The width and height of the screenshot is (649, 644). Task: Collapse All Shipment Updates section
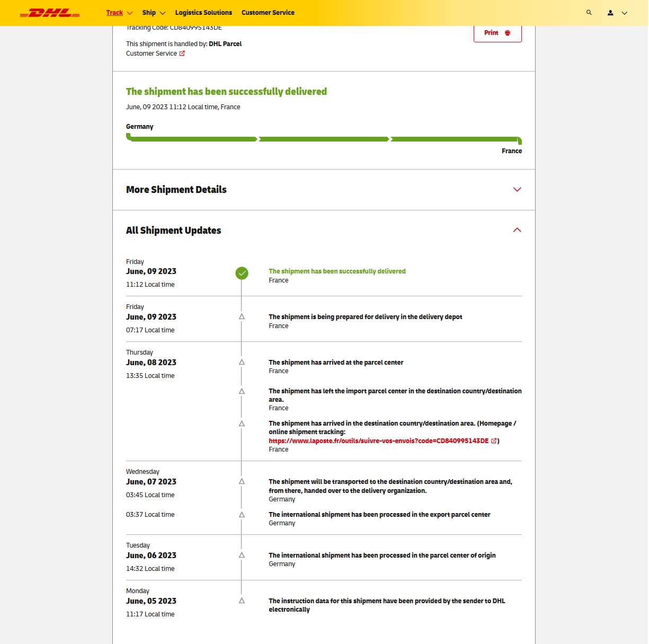point(517,230)
